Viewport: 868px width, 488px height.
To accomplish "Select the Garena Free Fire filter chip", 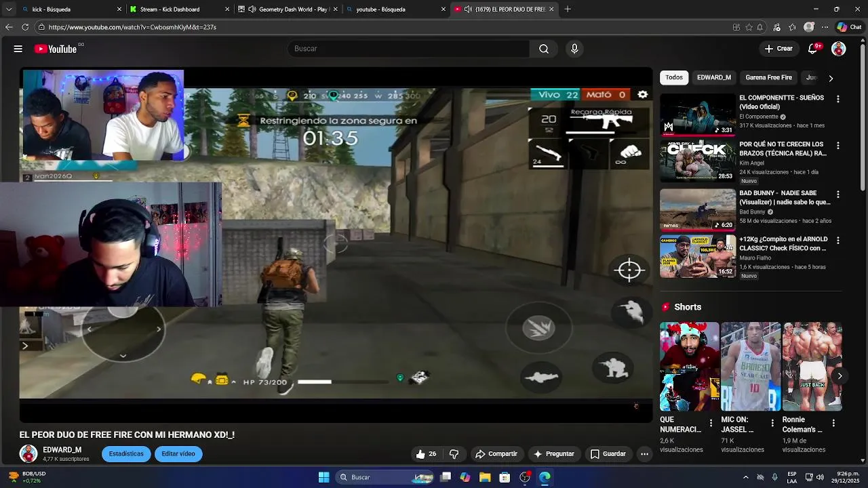I will point(769,77).
